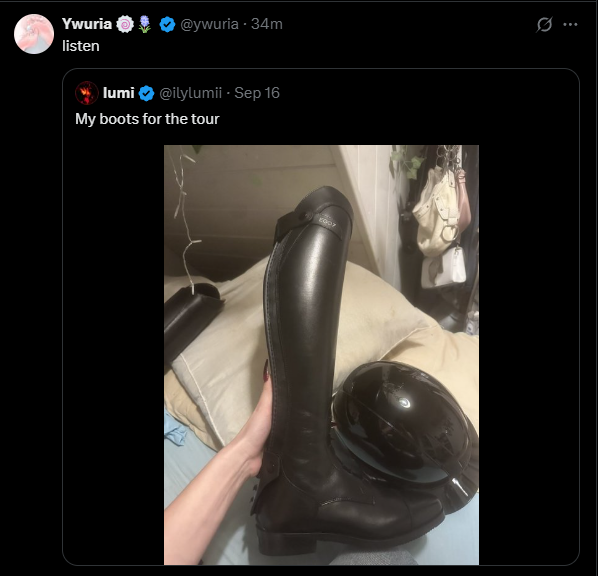Click the hyacinth emoji next to Ywuria

coord(145,24)
